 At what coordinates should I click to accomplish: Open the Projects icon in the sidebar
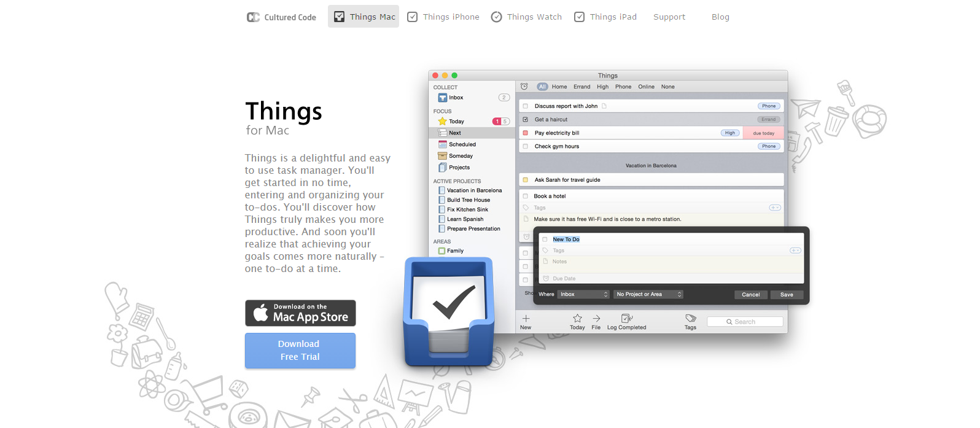(442, 168)
